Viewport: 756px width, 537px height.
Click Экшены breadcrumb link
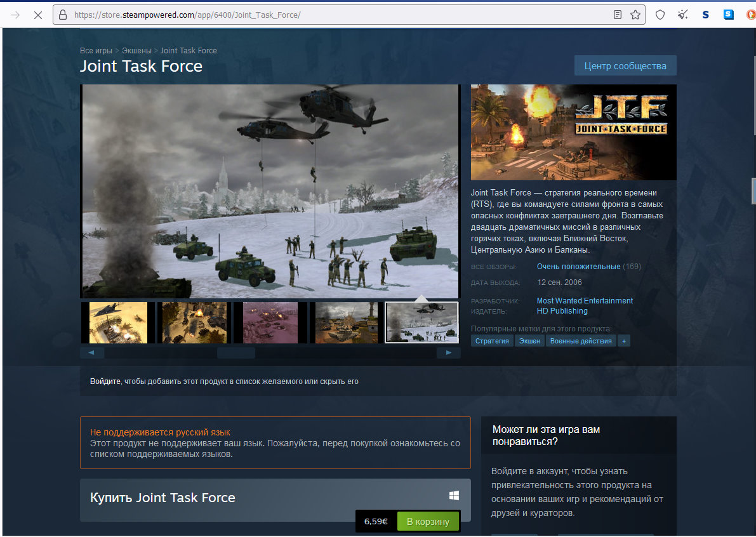[x=136, y=51]
